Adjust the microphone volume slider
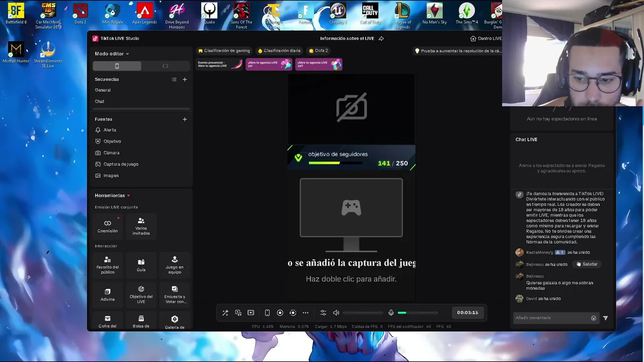644x362 pixels. [418, 313]
